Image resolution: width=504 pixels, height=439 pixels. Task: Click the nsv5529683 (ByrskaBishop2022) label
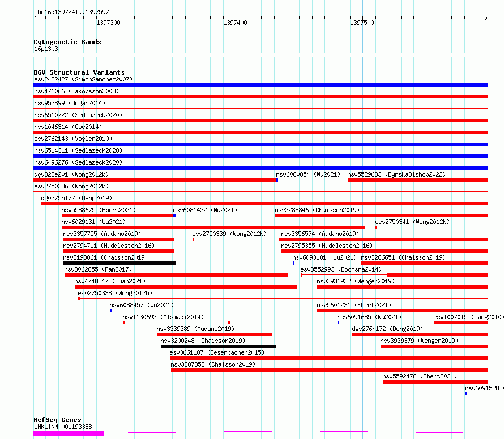[396, 174]
